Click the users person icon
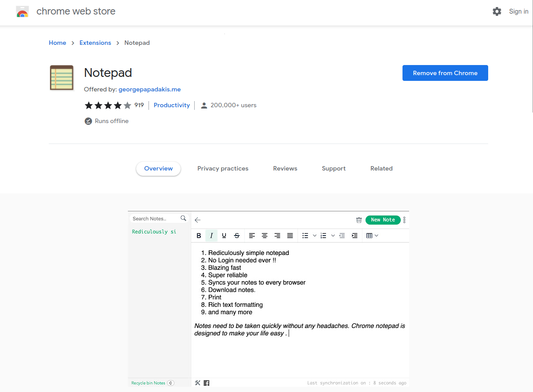The image size is (533, 392). point(204,105)
